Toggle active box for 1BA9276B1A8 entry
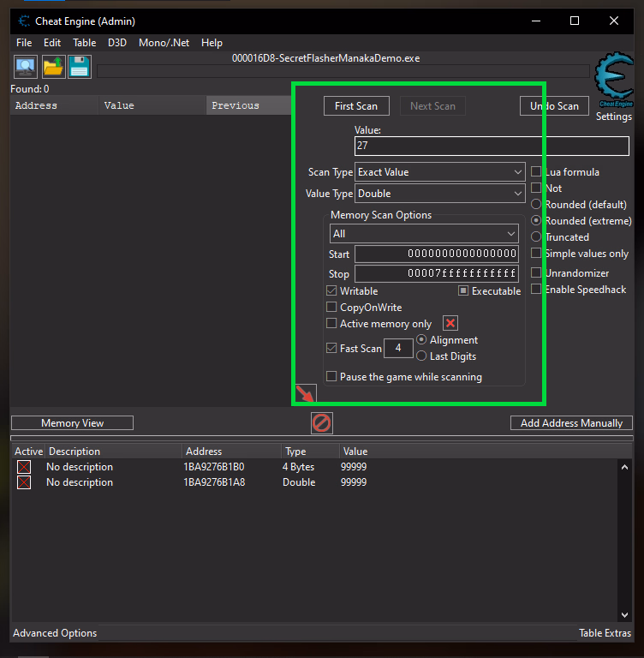644x658 pixels. coord(24,482)
